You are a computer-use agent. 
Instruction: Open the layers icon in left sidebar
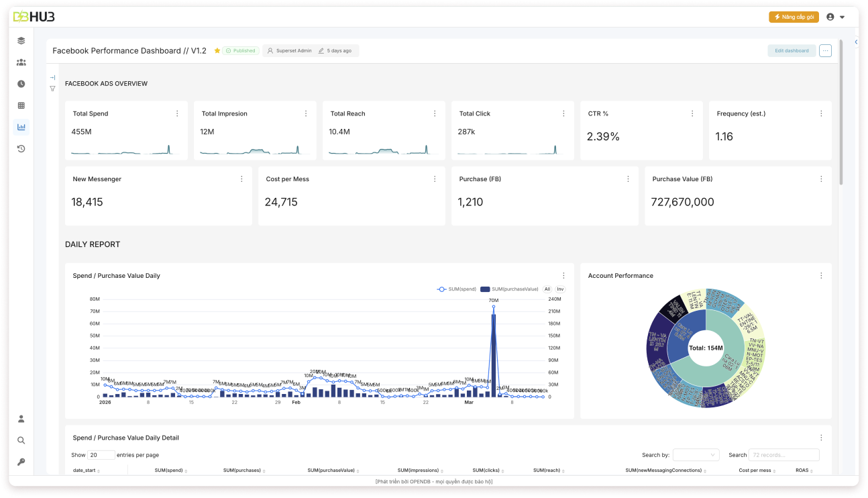tap(21, 40)
